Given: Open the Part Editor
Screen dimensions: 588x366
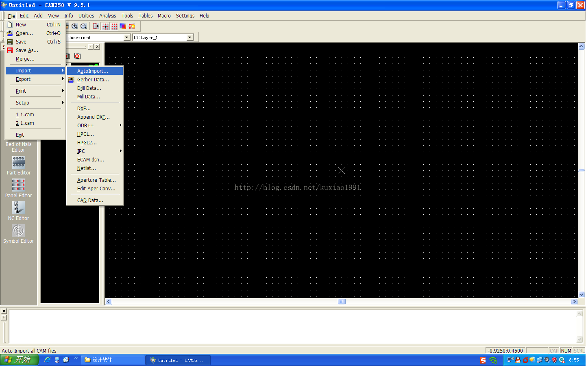Looking at the screenshot, I should pos(18,166).
